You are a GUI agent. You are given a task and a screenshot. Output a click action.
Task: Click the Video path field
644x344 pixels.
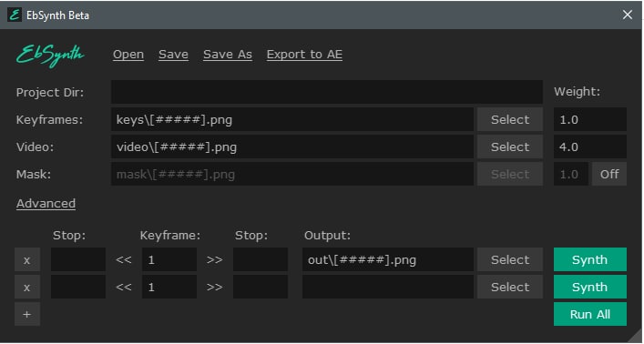pos(292,147)
